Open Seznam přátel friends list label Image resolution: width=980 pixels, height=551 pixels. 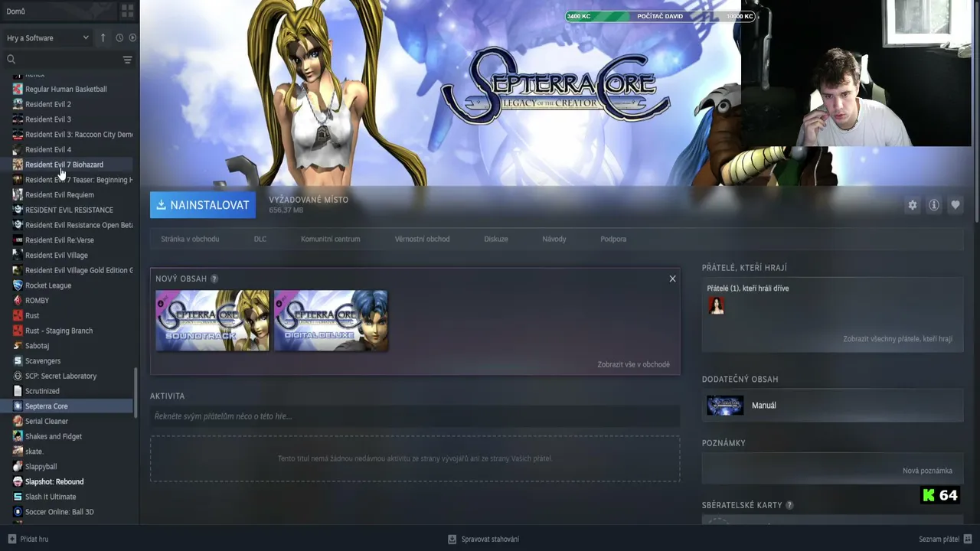pos(939,539)
